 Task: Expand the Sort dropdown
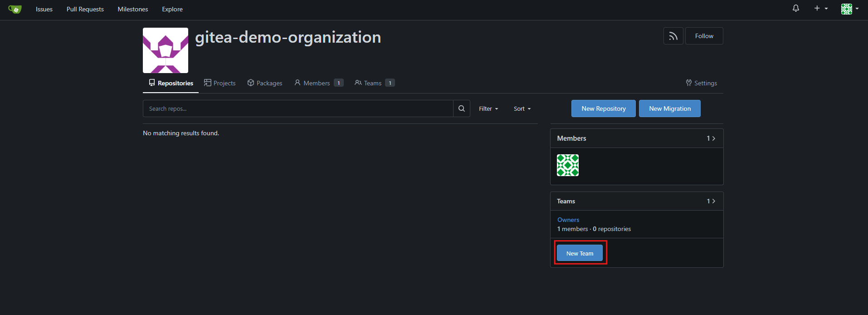coord(522,108)
